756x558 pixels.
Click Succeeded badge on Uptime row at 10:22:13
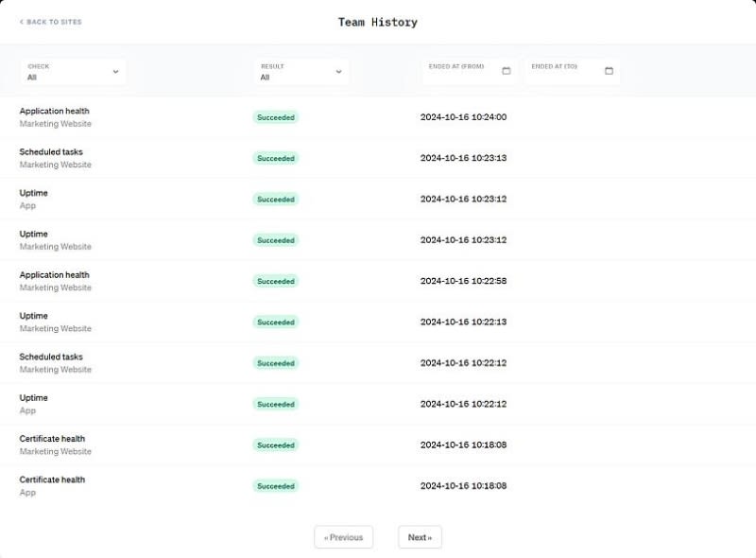[x=276, y=322]
